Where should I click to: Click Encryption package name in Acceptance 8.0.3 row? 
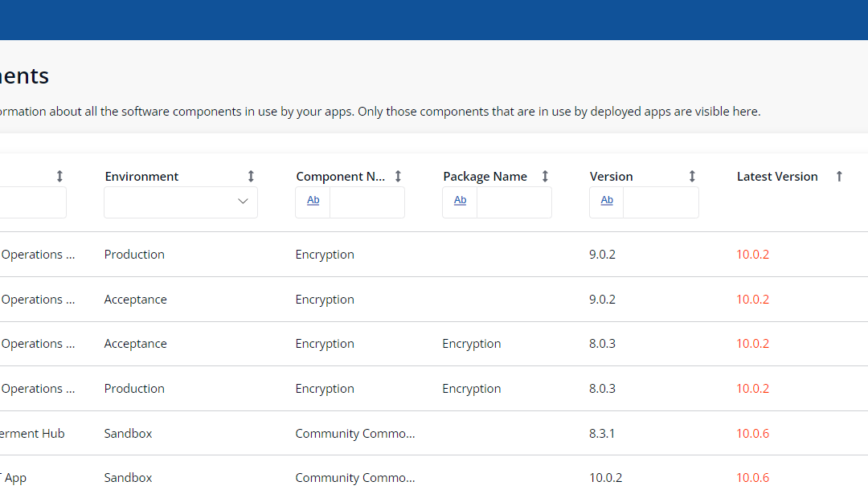472,344
